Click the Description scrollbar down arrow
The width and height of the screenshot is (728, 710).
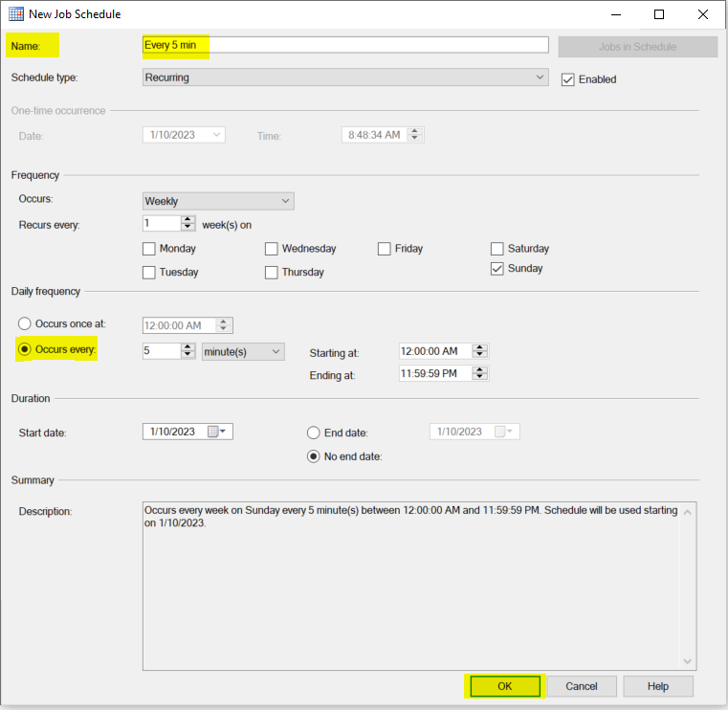(x=688, y=661)
